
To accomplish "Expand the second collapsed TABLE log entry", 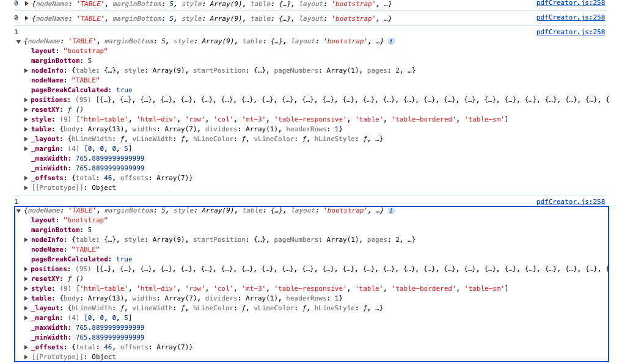I will [x=26, y=18].
